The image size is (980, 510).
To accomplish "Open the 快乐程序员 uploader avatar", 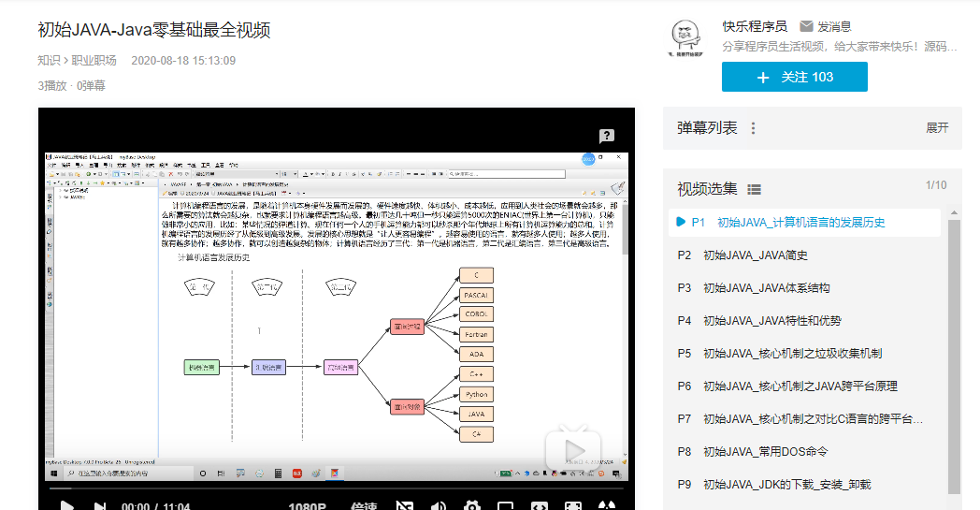I will pos(685,38).
